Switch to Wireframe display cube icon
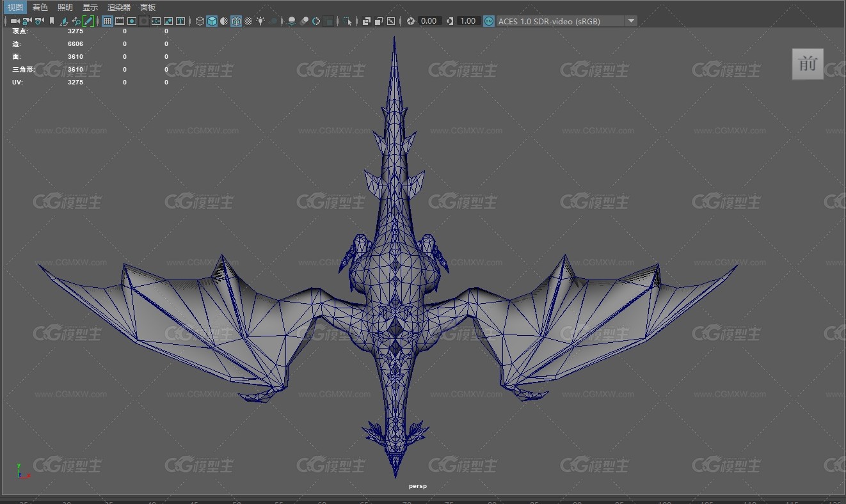Viewport: 846px width, 504px height. point(200,21)
